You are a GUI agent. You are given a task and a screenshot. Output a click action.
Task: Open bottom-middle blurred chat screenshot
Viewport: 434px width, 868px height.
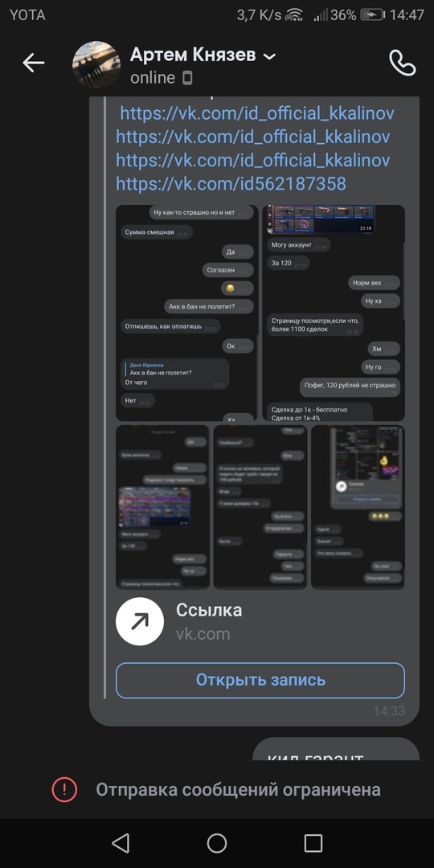click(x=260, y=507)
